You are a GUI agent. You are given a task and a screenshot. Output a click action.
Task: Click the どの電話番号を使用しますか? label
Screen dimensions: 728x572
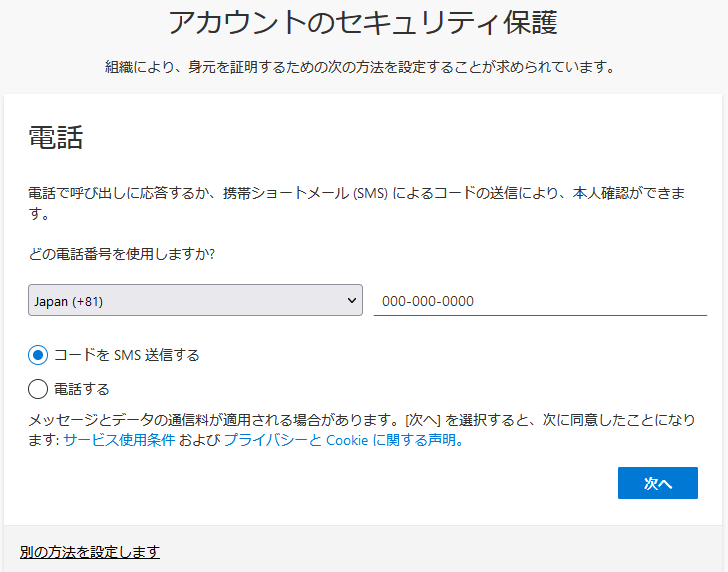(123, 254)
